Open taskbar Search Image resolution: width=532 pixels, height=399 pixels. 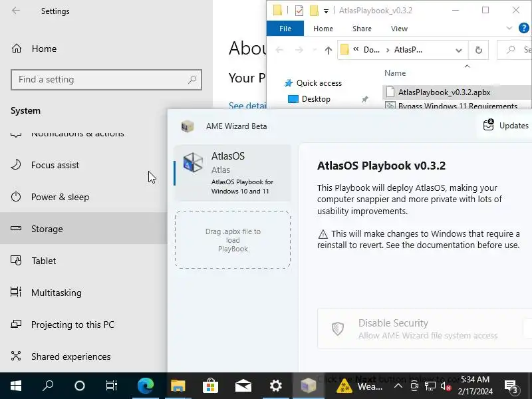tap(48, 386)
